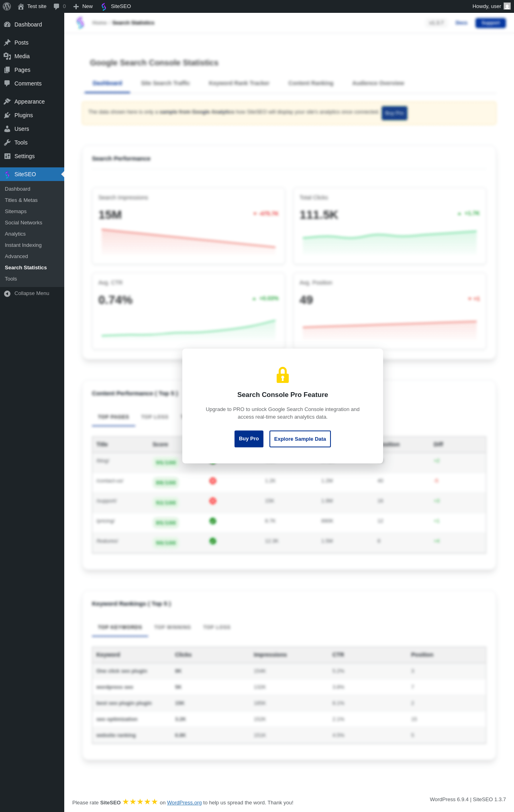Click the WordPress logo icon
The width and height of the screenshot is (514, 812).
click(7, 6)
